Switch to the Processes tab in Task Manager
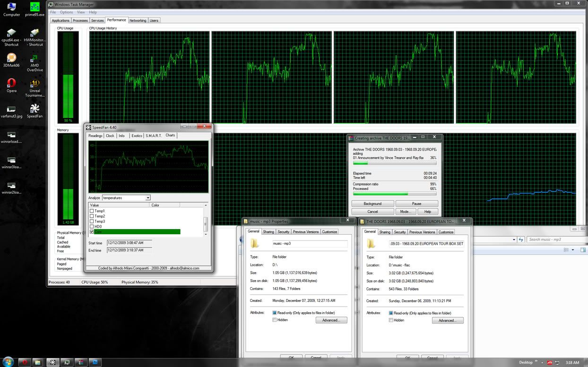Image resolution: width=588 pixels, height=367 pixels. tap(80, 20)
